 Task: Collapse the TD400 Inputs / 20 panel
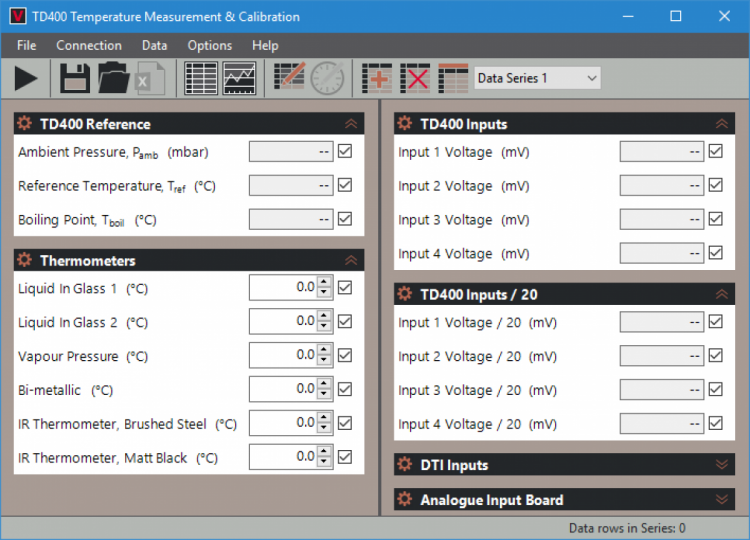coord(722,294)
